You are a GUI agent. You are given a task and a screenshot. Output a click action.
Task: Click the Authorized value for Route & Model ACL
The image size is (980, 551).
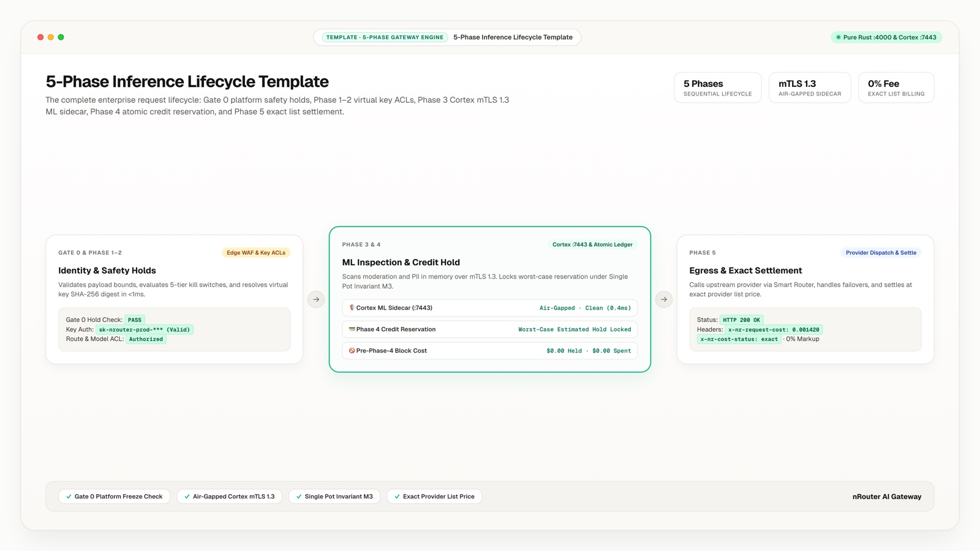point(146,339)
